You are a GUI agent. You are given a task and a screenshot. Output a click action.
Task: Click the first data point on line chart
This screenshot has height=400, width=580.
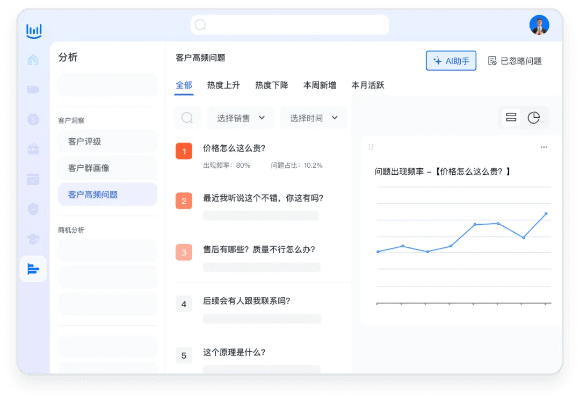coord(378,252)
